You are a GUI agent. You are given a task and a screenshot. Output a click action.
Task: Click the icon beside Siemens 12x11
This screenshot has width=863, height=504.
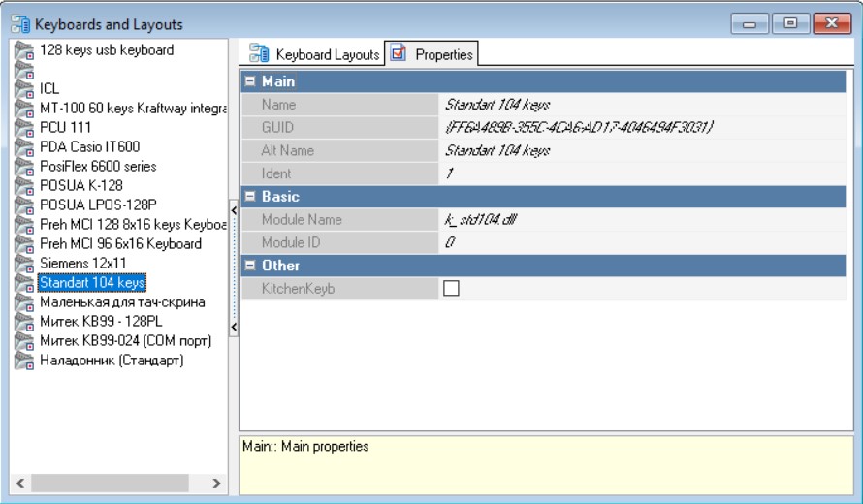click(24, 263)
